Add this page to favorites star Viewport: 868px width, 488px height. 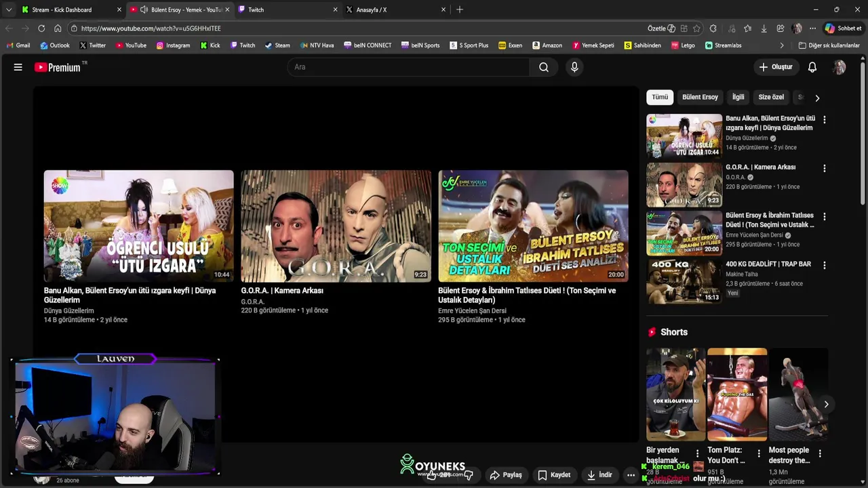(696, 28)
